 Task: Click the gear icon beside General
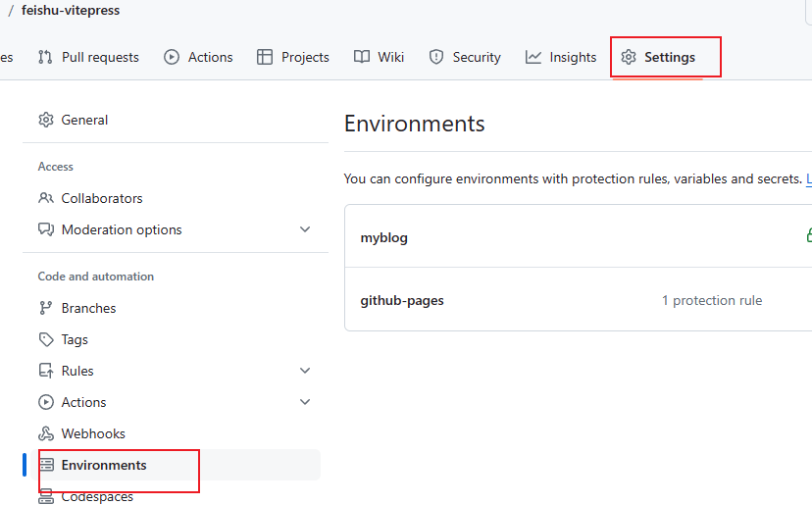(x=46, y=120)
